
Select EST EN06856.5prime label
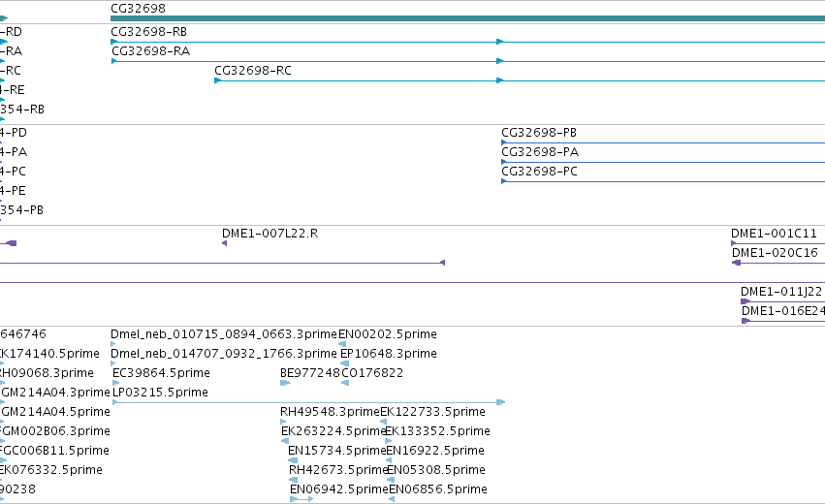click(438, 489)
